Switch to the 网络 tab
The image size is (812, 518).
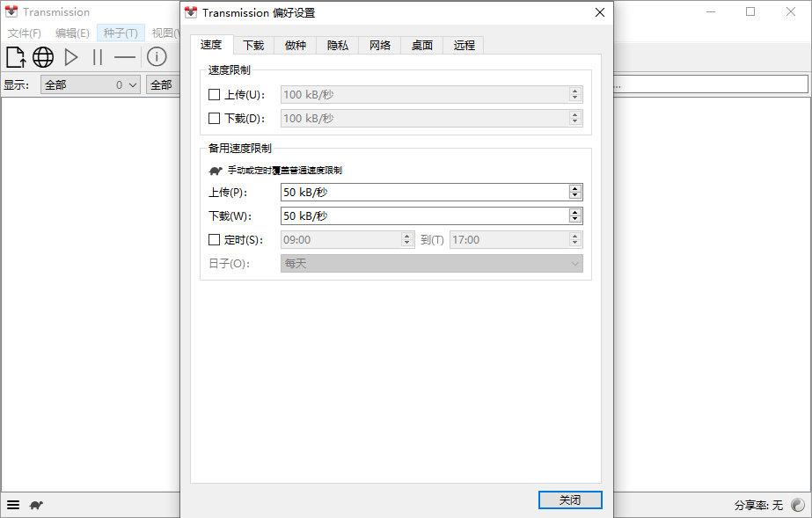point(379,45)
